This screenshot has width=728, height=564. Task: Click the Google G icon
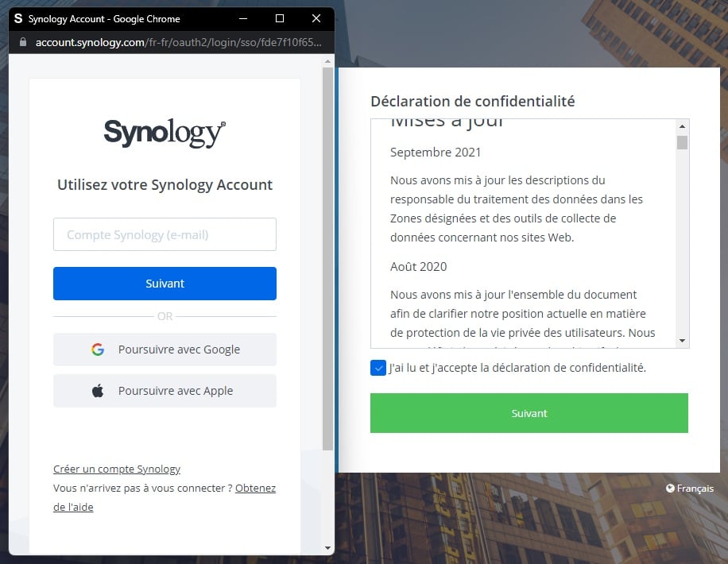pos(98,349)
